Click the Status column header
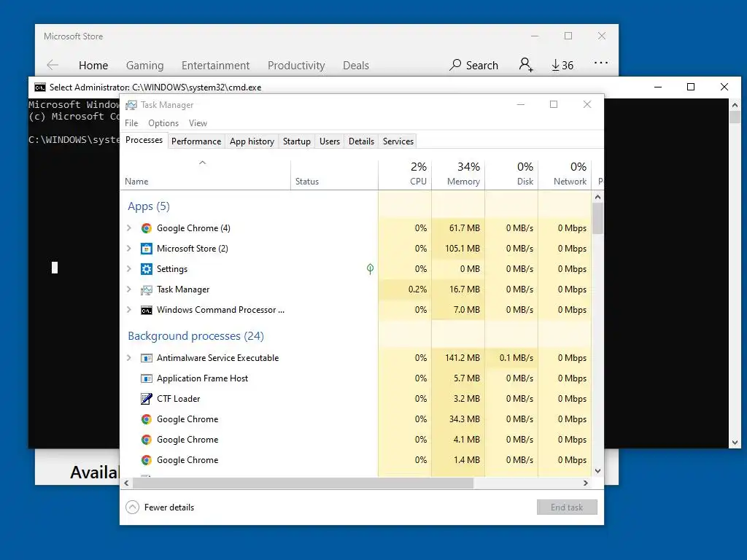 tap(334, 174)
